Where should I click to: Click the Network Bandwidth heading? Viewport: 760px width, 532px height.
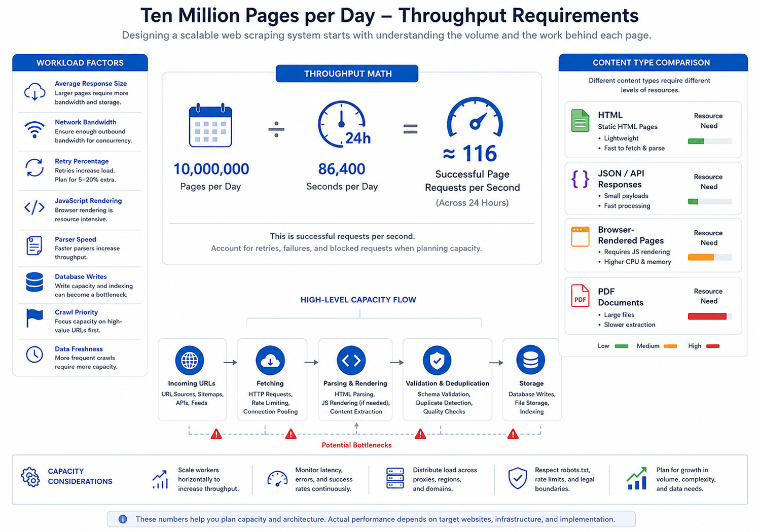(86, 122)
